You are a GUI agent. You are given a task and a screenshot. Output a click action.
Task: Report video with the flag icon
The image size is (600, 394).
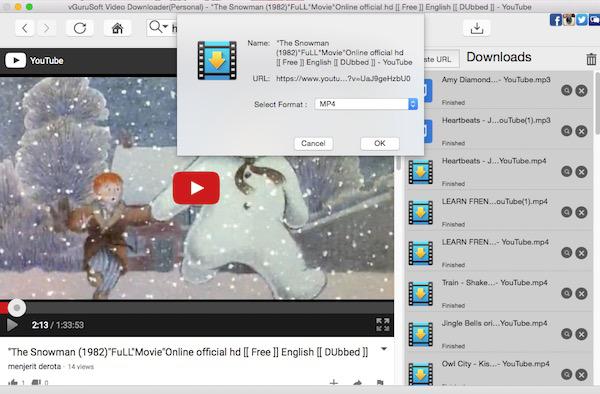pos(380,383)
